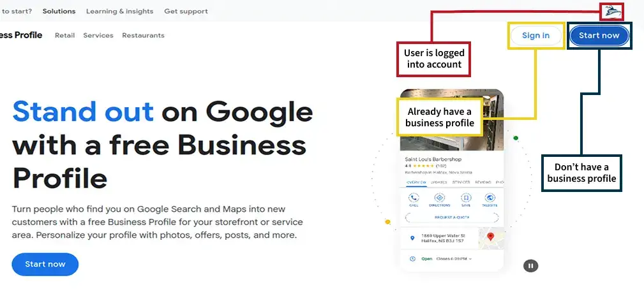
Task: Tap the Save icon in the profile card
Action: tap(466, 198)
